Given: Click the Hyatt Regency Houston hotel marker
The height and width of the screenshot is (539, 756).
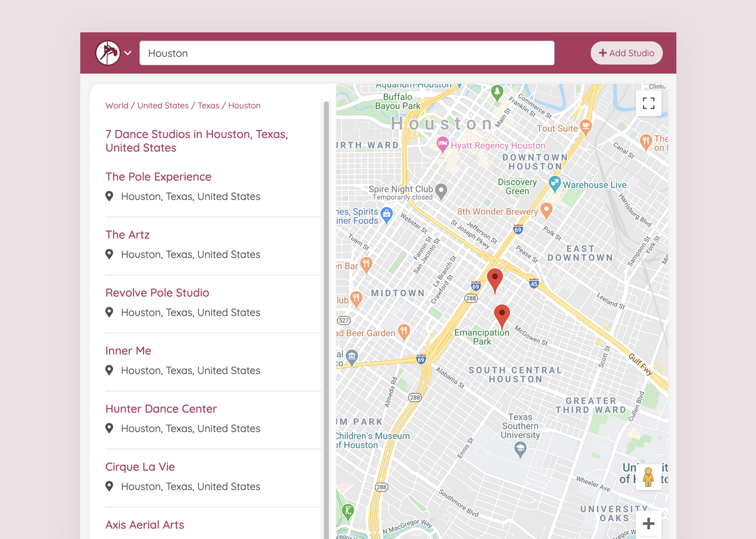Looking at the screenshot, I should [x=442, y=144].
